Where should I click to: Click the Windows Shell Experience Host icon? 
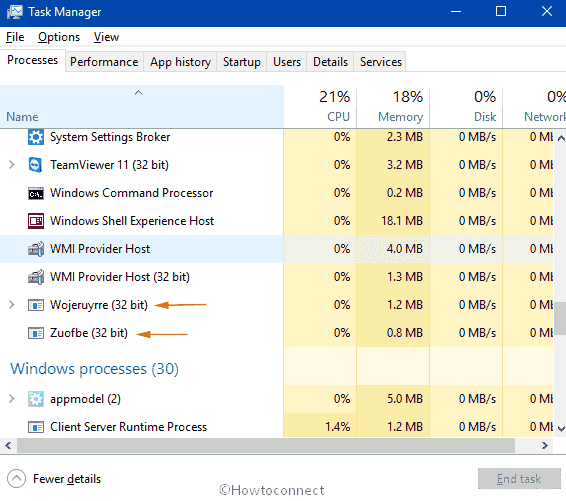(36, 221)
